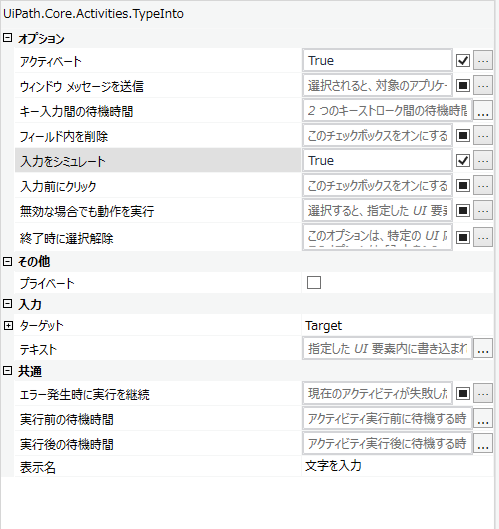
Task: Click the 入力前にクリック value field
Action: (377, 186)
